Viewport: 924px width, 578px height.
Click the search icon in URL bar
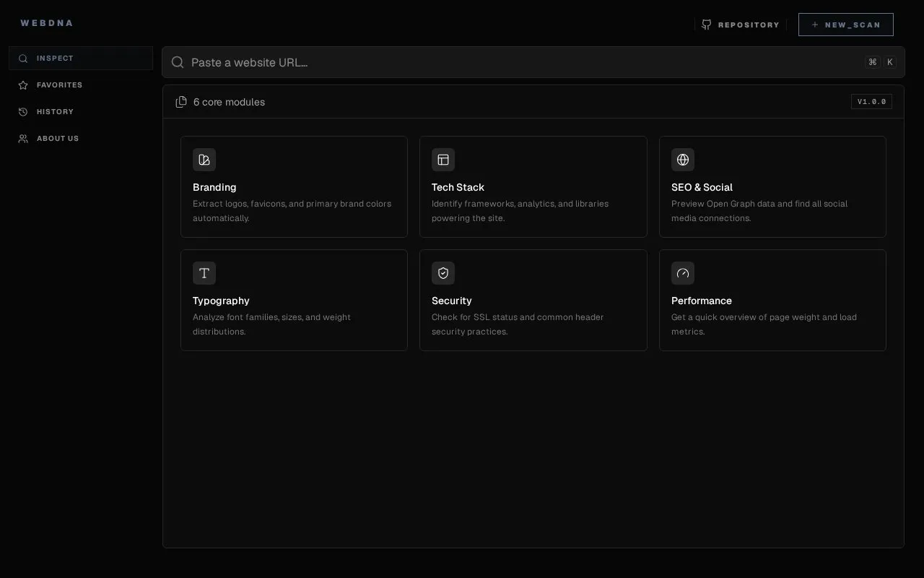coord(178,62)
